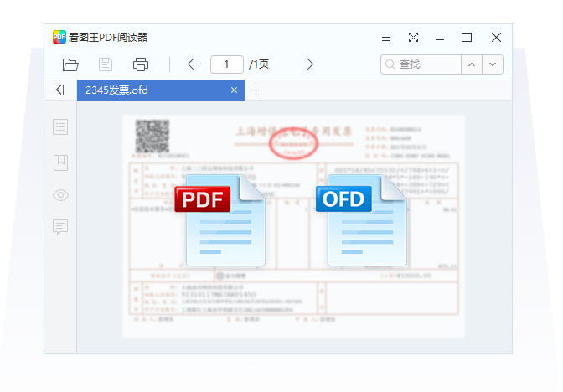
Task: Open a file with the folder icon
Action: coord(70,64)
